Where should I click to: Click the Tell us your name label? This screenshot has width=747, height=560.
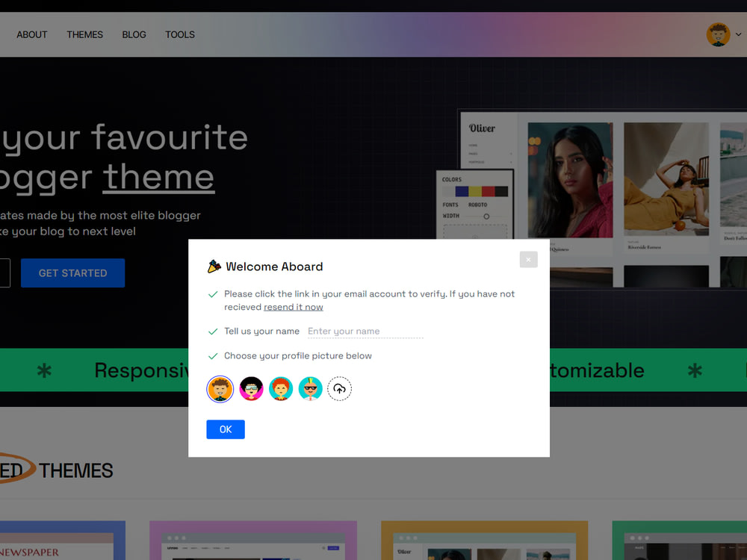[261, 332]
